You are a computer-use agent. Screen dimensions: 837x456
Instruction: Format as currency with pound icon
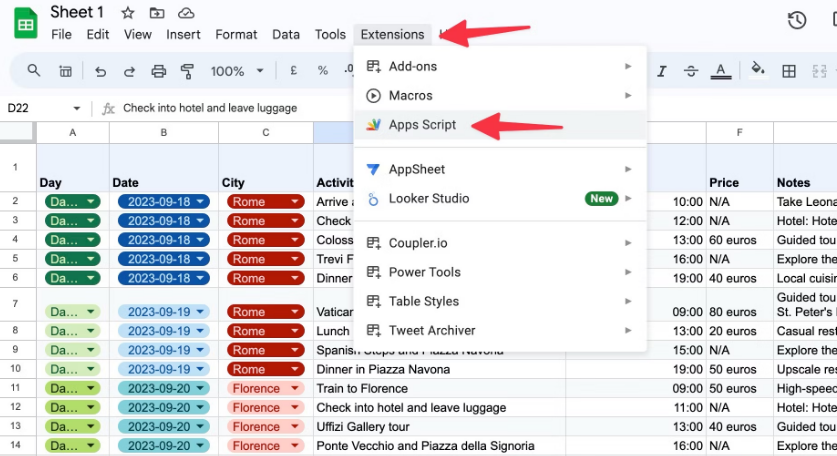point(293,70)
